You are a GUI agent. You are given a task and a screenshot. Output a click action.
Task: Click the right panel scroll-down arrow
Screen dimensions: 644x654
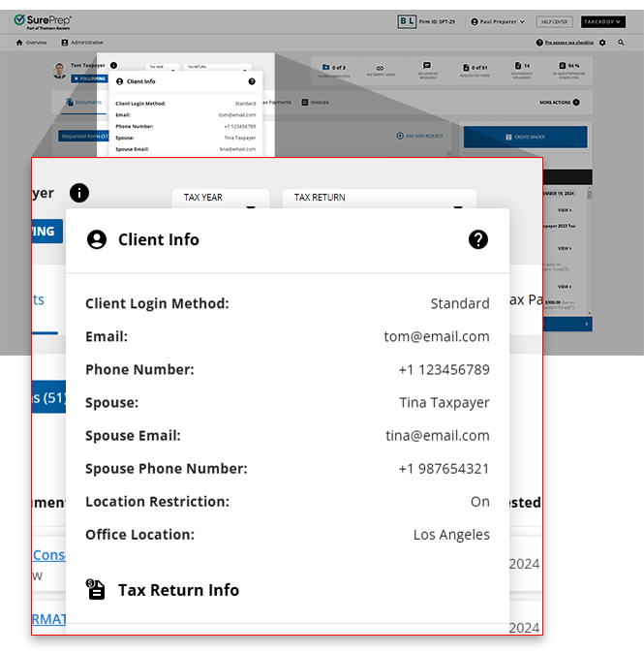click(589, 313)
